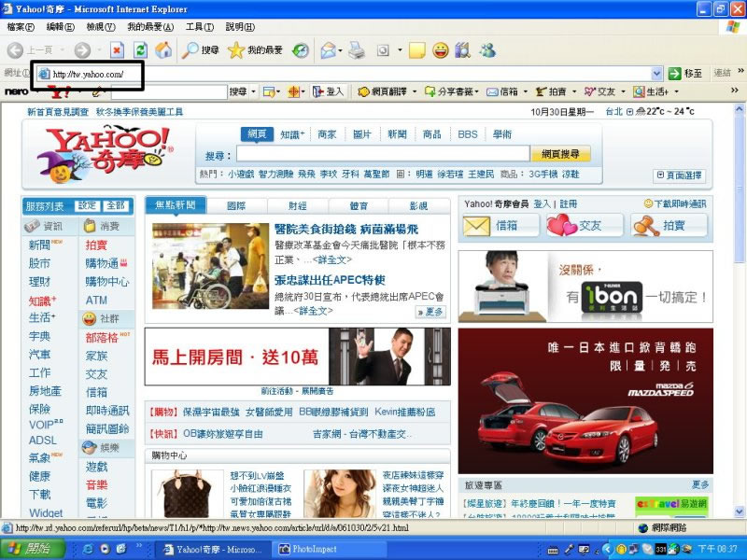Click the 註冊 register link
The height and width of the screenshot is (560, 747).
(568, 203)
